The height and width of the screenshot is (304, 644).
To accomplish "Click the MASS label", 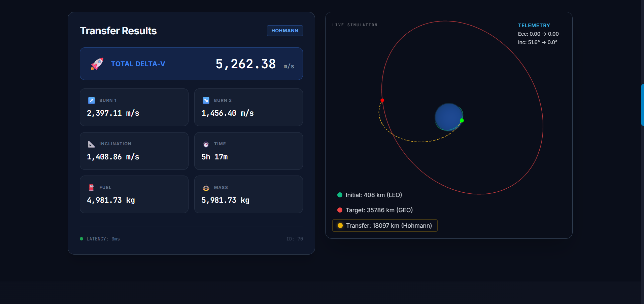I will (221, 188).
